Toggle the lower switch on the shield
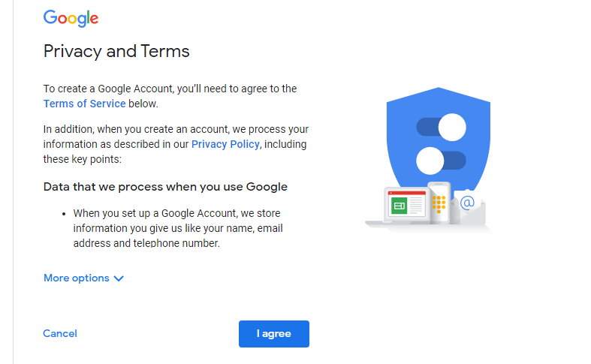 click(x=441, y=161)
